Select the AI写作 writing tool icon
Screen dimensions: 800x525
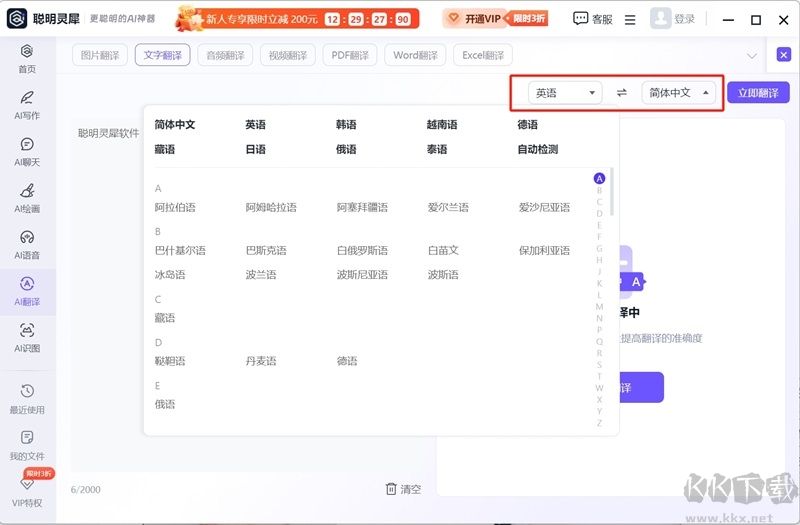(27, 98)
